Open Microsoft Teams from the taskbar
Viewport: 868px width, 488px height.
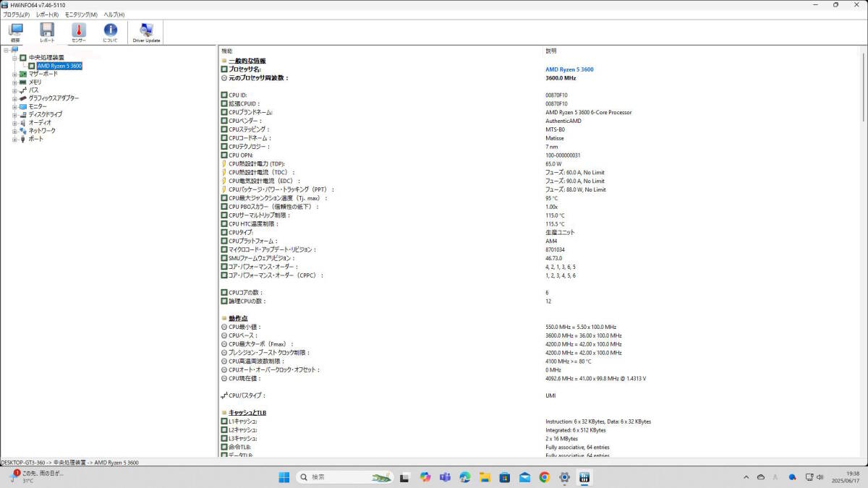click(x=445, y=477)
